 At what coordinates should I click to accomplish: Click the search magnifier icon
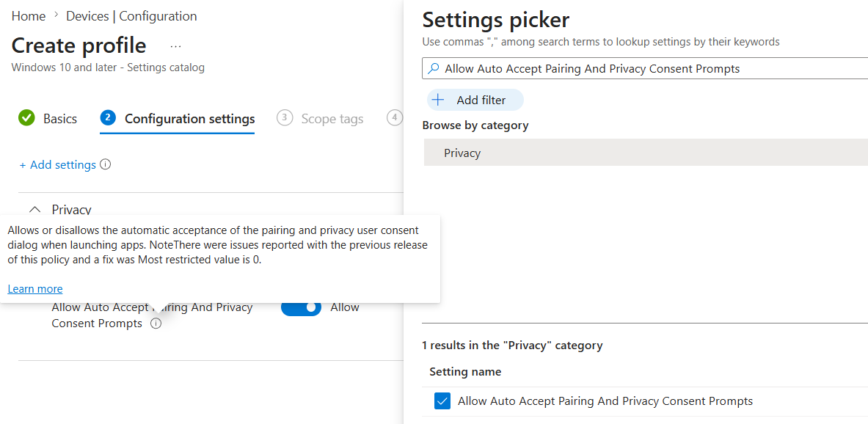click(434, 68)
